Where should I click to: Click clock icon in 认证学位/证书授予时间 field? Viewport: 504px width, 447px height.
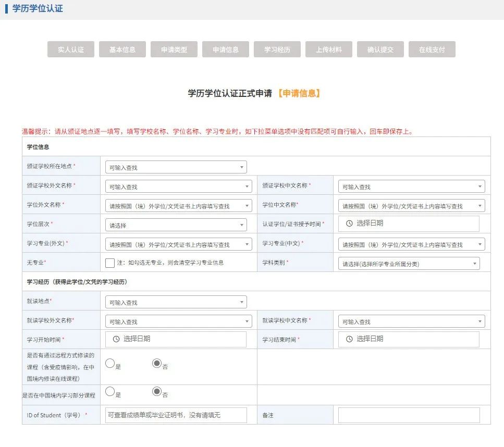coord(349,223)
